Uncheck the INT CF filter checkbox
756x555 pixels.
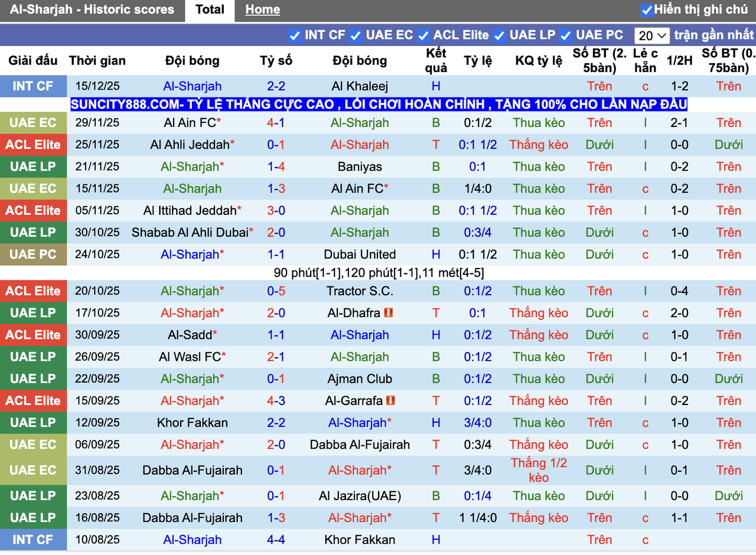(295, 35)
